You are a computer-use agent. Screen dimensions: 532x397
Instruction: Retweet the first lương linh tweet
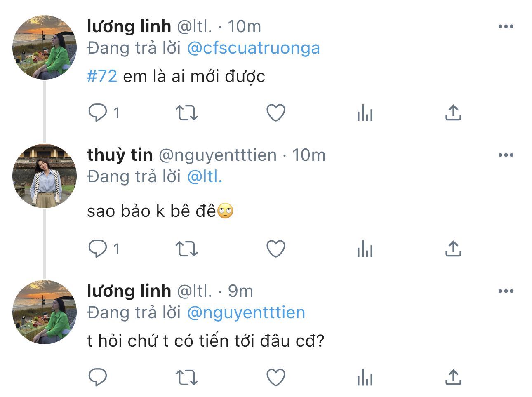(x=187, y=113)
